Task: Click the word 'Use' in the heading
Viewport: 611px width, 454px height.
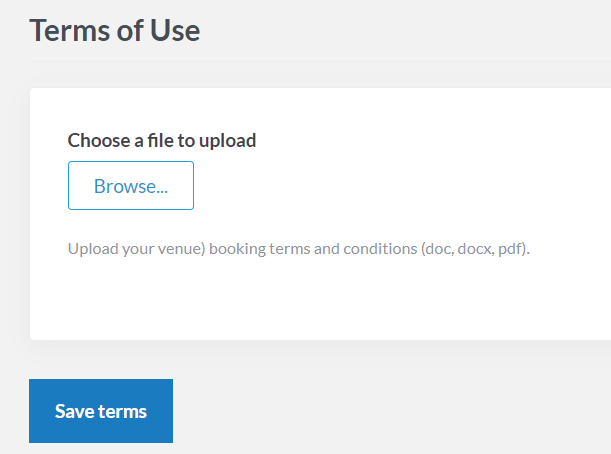Action: coord(175,30)
